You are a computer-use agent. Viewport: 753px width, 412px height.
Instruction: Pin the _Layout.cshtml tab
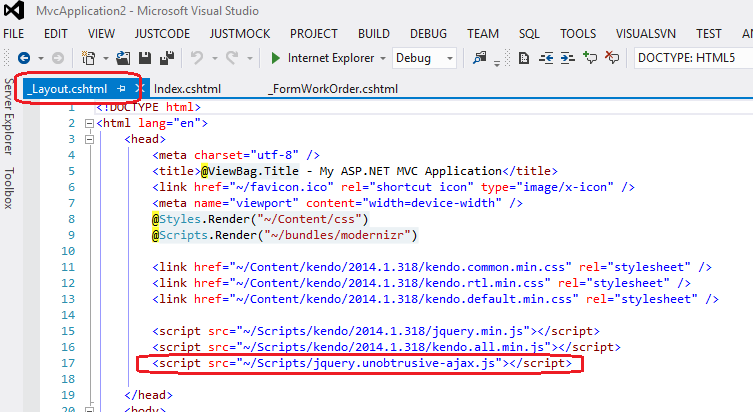click(x=121, y=88)
